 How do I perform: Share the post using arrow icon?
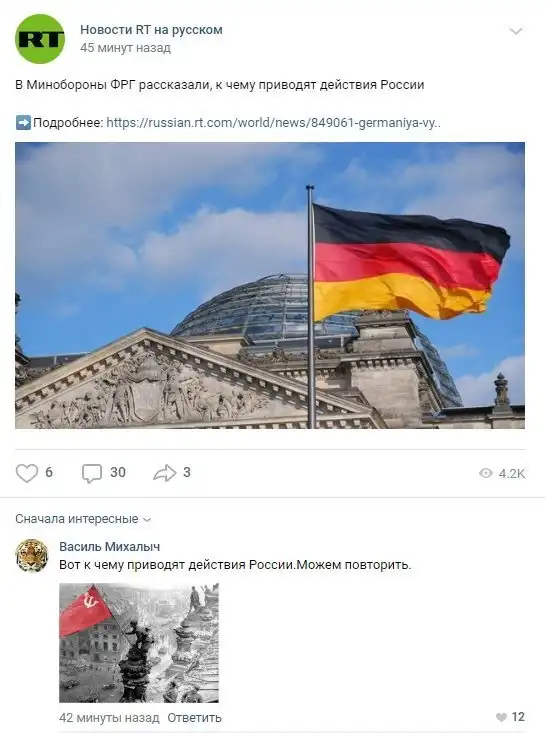point(165,473)
